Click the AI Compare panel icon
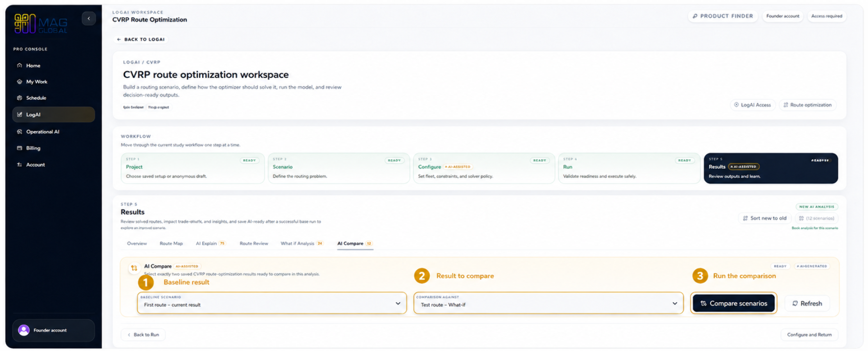Screen dimensions: 868x351 click(134, 268)
